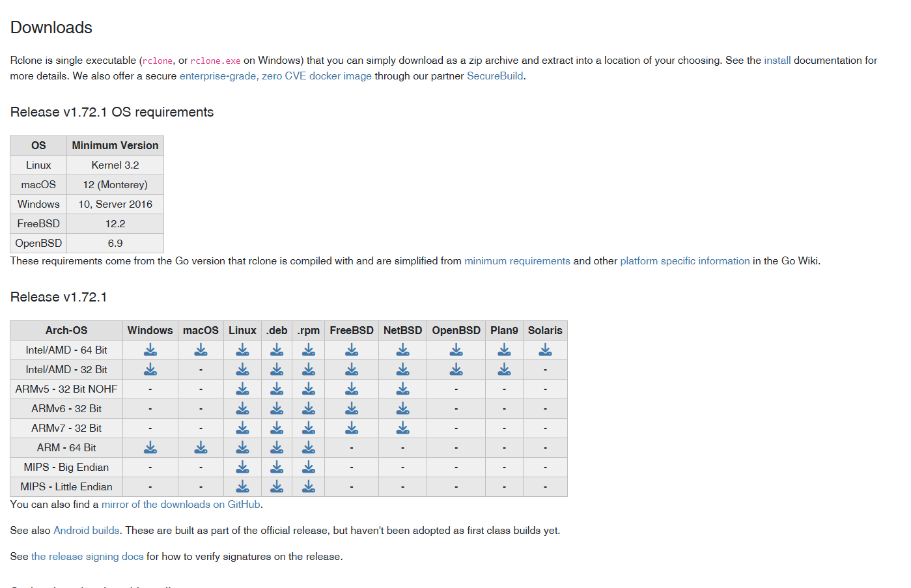Download ARMv5 32 Bit NOHF NetBSD build
This screenshot has height=588, width=911.
[x=403, y=389]
